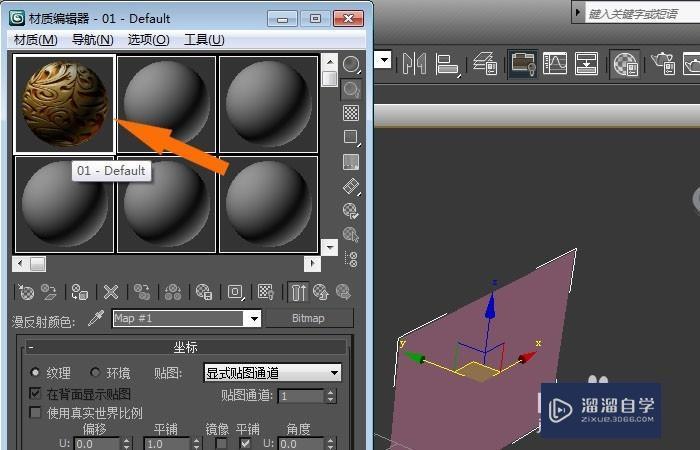Viewport: 700px width, 450px height.
Task: Open the Material/Map Navigator icon
Action: tap(351, 259)
